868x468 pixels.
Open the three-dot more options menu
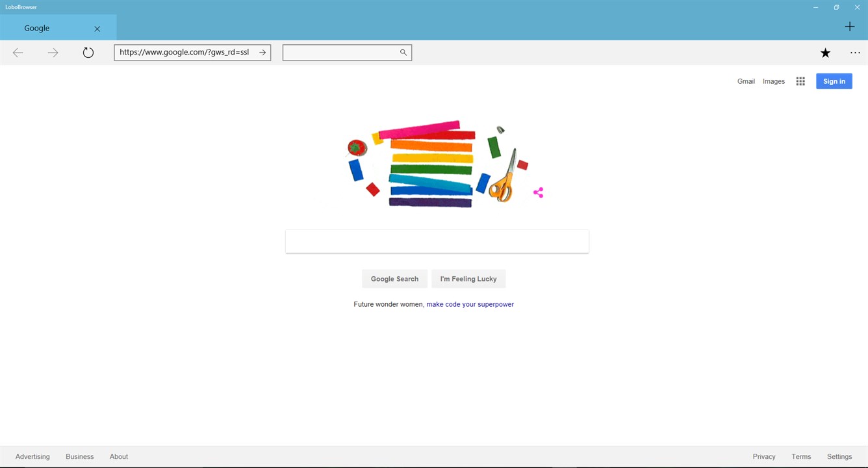pyautogui.click(x=855, y=53)
